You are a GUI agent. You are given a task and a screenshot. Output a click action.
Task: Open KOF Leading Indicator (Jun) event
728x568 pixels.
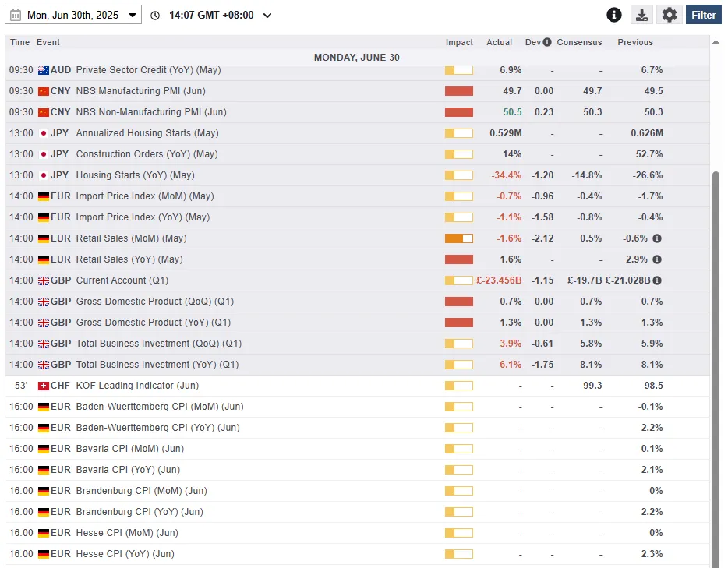pyautogui.click(x=137, y=386)
